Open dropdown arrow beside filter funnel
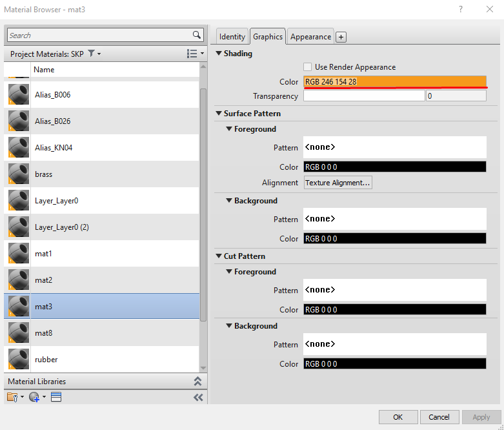Image resolution: width=504 pixels, height=430 pixels. click(99, 54)
